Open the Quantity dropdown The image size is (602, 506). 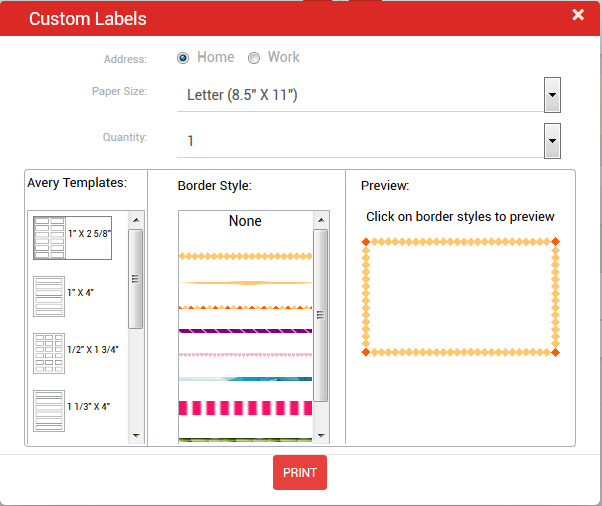click(552, 141)
